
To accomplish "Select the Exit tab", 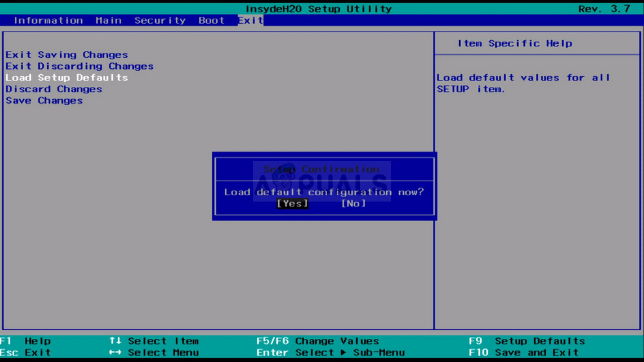I will point(251,20).
